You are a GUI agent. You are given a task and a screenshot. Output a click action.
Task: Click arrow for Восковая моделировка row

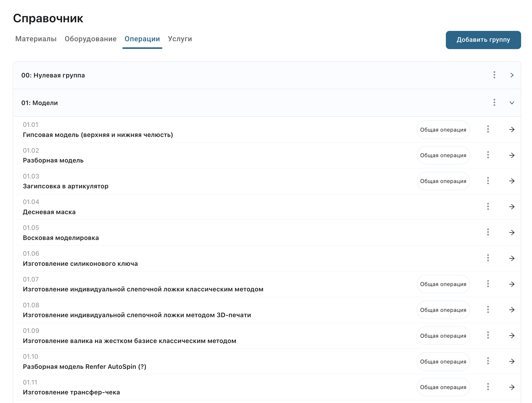point(512,232)
